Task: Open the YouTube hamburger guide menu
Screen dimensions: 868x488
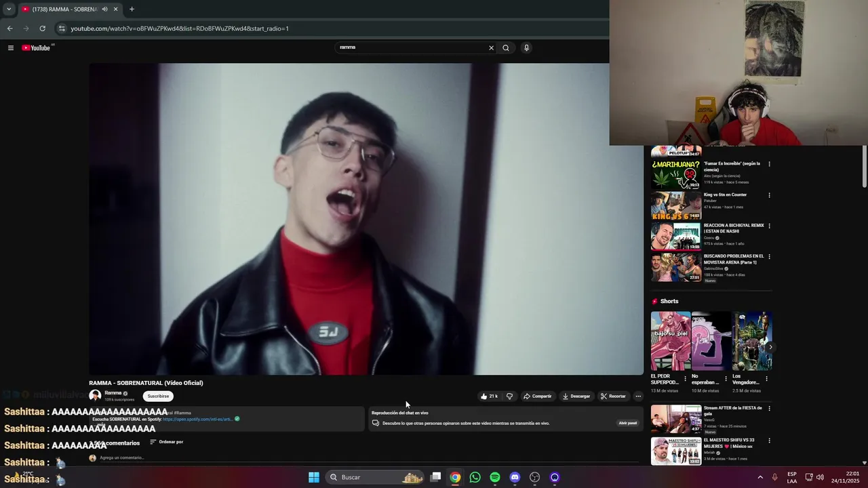Action: pos(11,47)
